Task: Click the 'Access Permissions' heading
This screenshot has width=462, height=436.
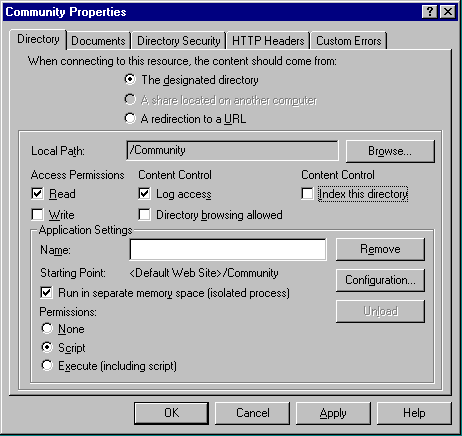Action: coord(77,175)
